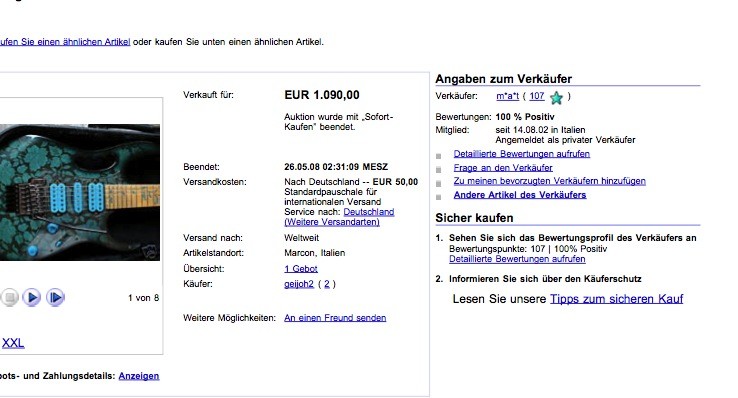The image size is (738, 398).
Task: Open buyer feedback score 2
Action: click(x=327, y=284)
